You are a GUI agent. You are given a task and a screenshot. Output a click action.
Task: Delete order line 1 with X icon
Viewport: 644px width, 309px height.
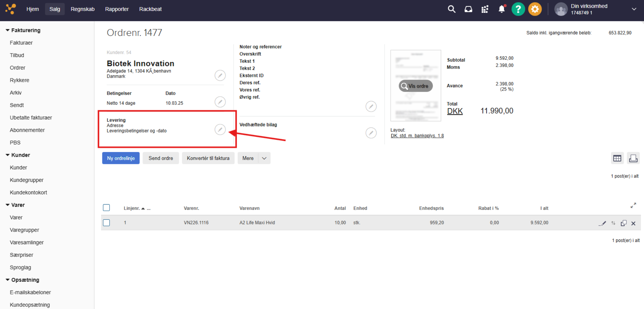(x=633, y=223)
